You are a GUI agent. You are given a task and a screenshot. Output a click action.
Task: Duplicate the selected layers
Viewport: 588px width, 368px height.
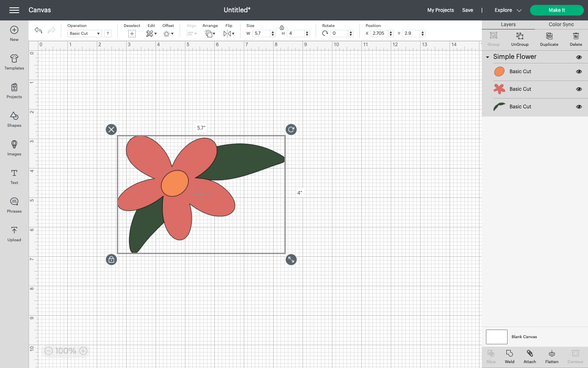(x=549, y=39)
